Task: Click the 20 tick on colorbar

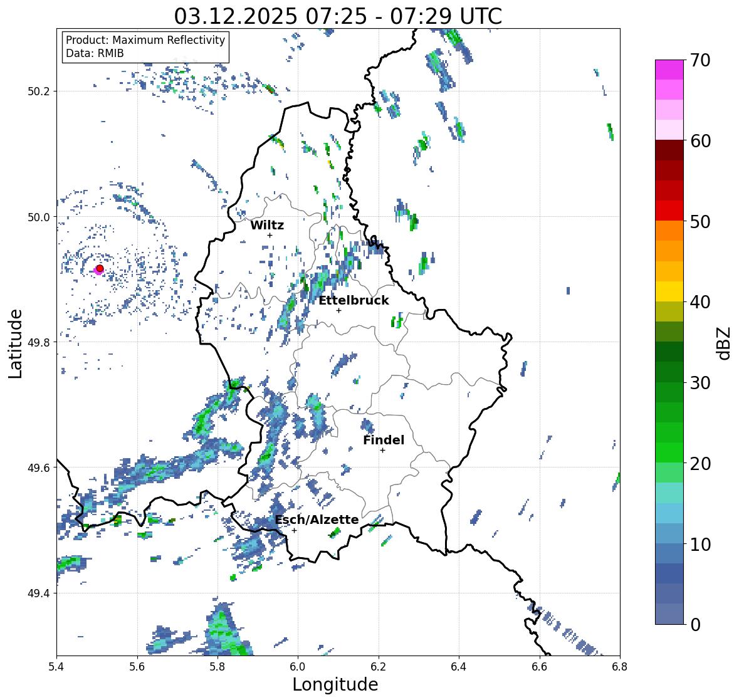Action: pos(700,464)
